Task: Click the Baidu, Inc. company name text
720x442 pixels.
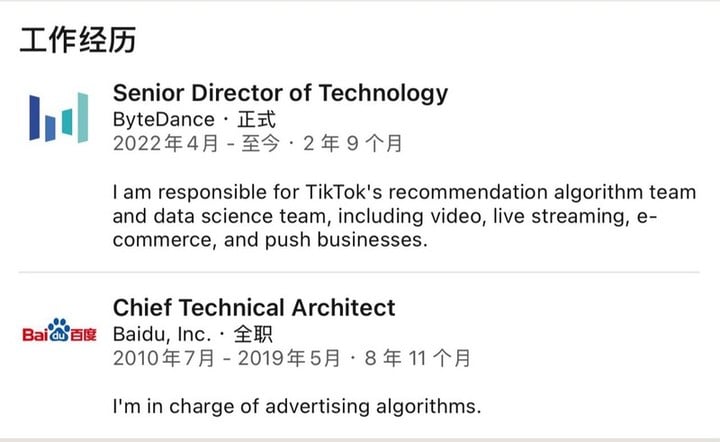Action: (x=162, y=334)
